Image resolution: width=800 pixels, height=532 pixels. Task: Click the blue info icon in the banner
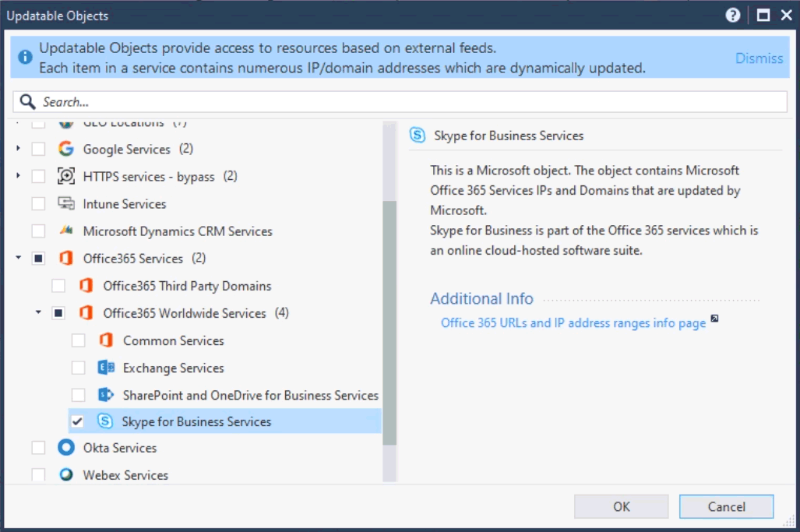click(25, 57)
